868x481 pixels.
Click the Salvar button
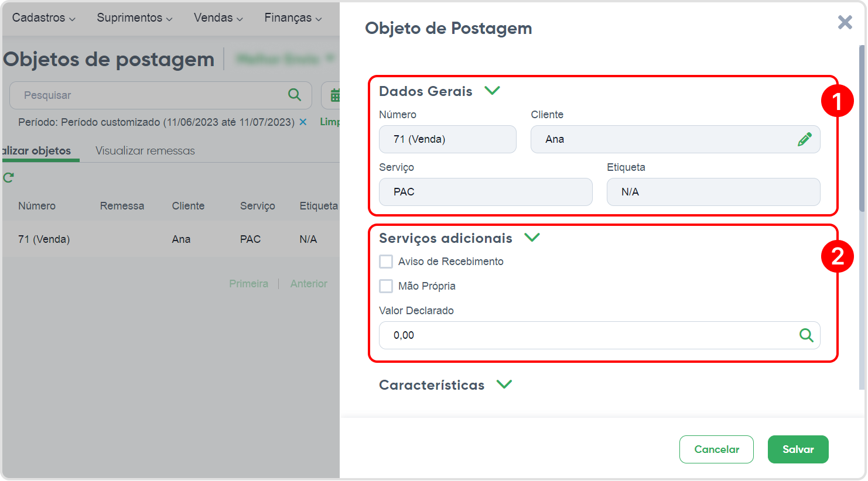pyautogui.click(x=798, y=449)
